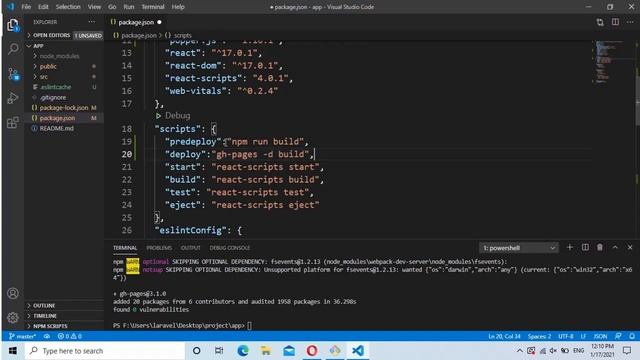Open the Run menu
The width and height of the screenshot is (640, 360).
click(x=129, y=7)
